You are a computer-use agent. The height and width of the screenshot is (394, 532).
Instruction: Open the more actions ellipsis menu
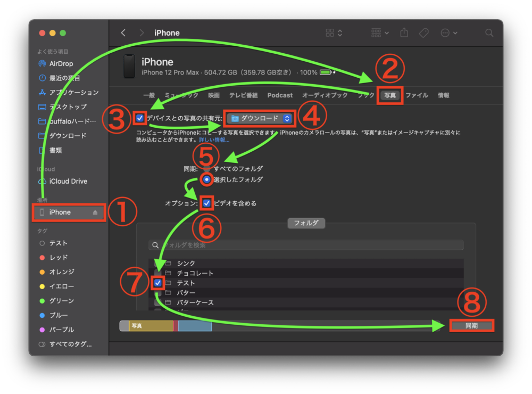pos(448,32)
